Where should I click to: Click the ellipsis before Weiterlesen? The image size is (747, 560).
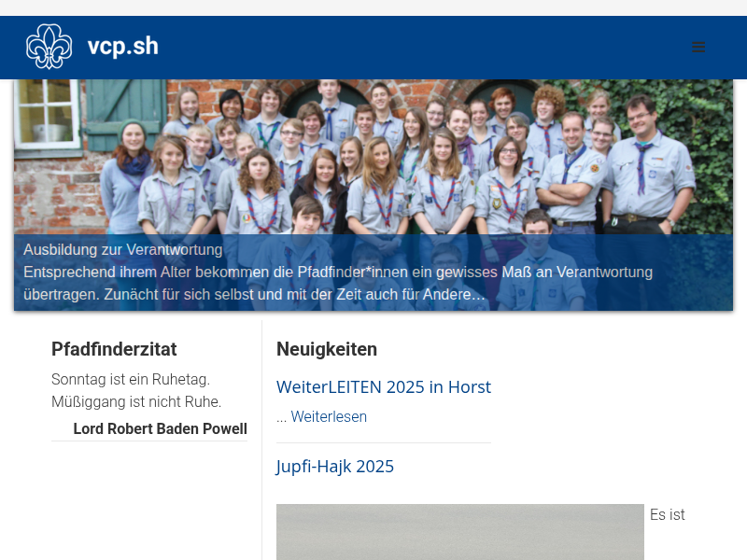point(281,417)
